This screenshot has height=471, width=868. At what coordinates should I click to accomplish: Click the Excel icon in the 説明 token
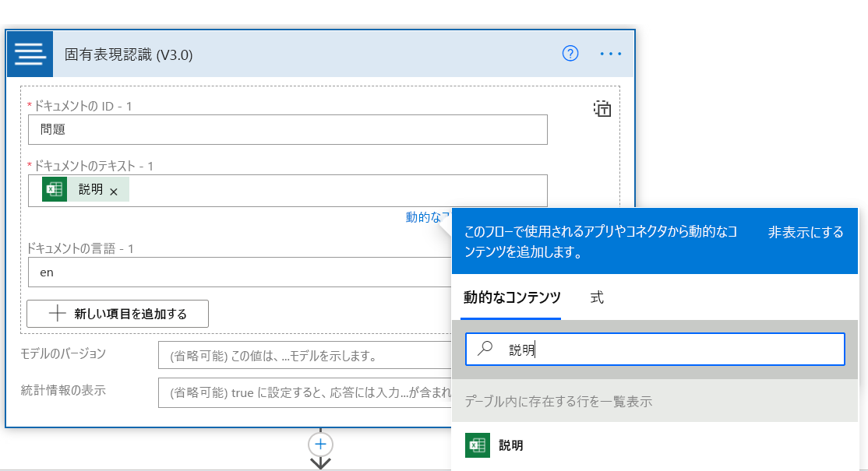click(x=55, y=189)
